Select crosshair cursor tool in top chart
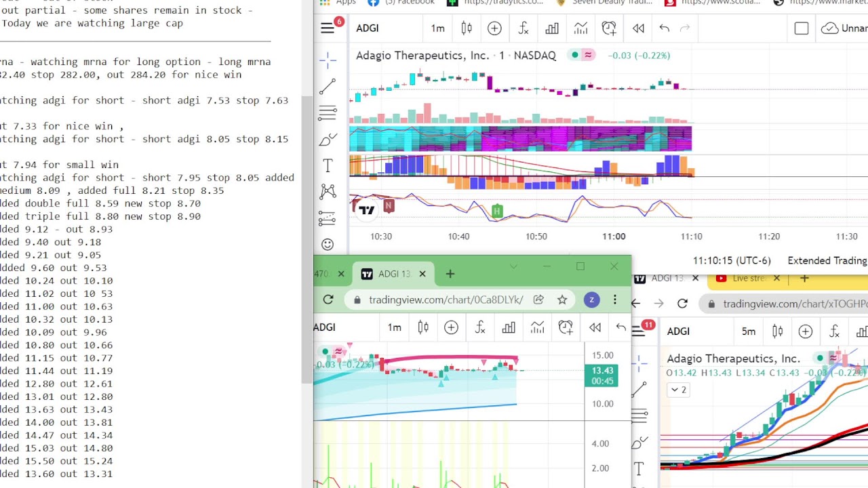 click(x=328, y=60)
